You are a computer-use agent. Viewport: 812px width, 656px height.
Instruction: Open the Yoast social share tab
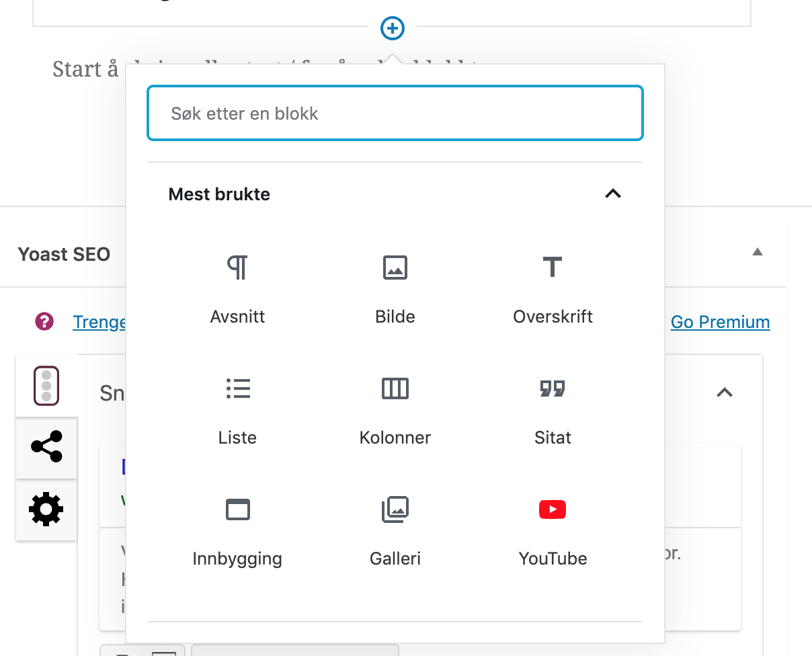point(46,447)
